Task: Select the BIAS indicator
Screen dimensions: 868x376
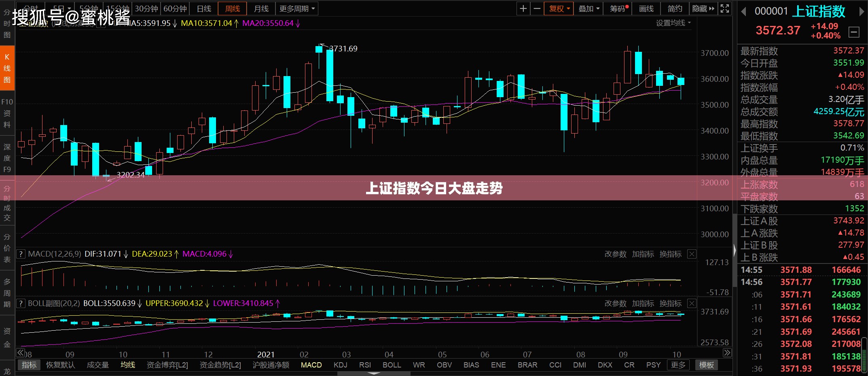Action: (x=471, y=365)
